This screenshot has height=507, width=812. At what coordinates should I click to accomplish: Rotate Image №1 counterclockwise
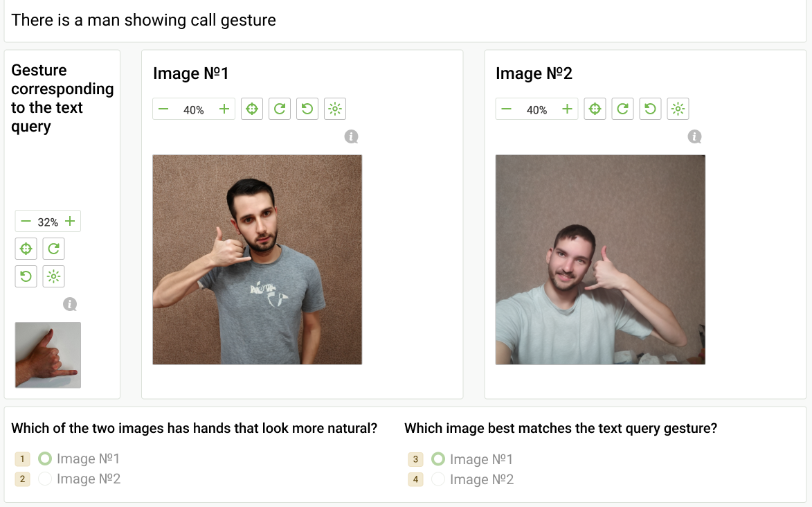tap(307, 109)
